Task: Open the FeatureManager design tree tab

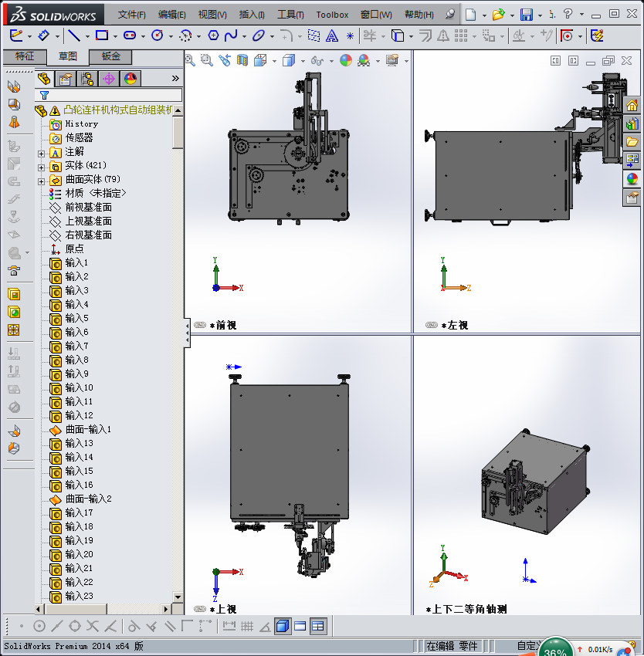Action: coord(44,79)
